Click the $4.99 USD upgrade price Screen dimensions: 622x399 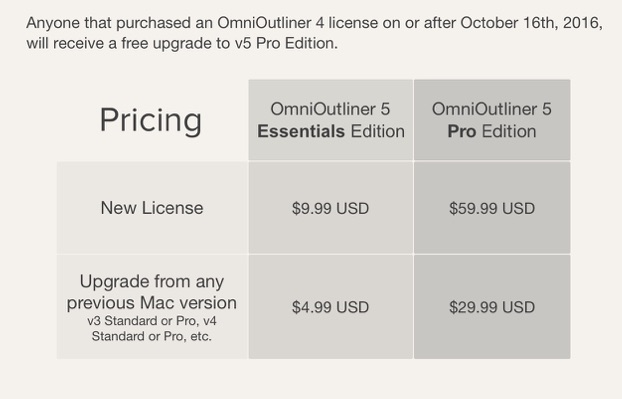(x=330, y=307)
